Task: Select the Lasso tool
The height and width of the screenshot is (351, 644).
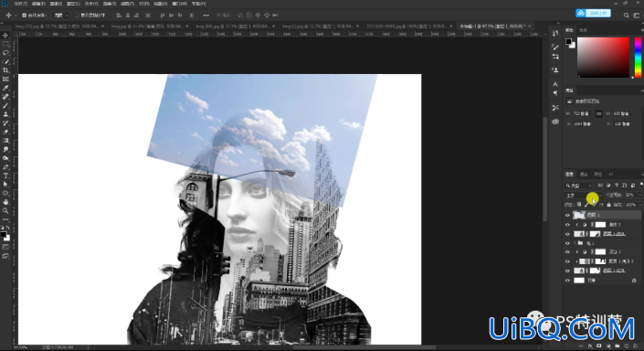Action: pyautogui.click(x=5, y=53)
